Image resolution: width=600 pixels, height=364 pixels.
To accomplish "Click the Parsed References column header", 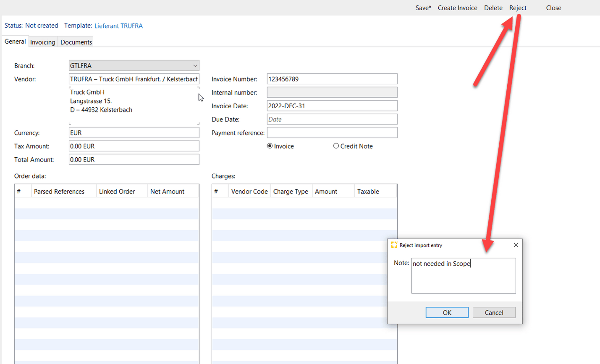I will point(64,192).
